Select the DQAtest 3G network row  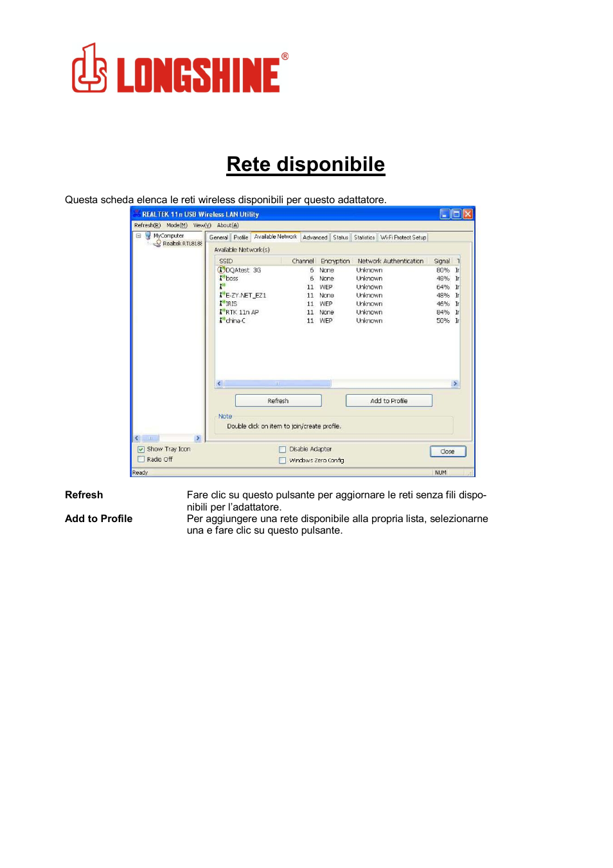click(x=338, y=270)
